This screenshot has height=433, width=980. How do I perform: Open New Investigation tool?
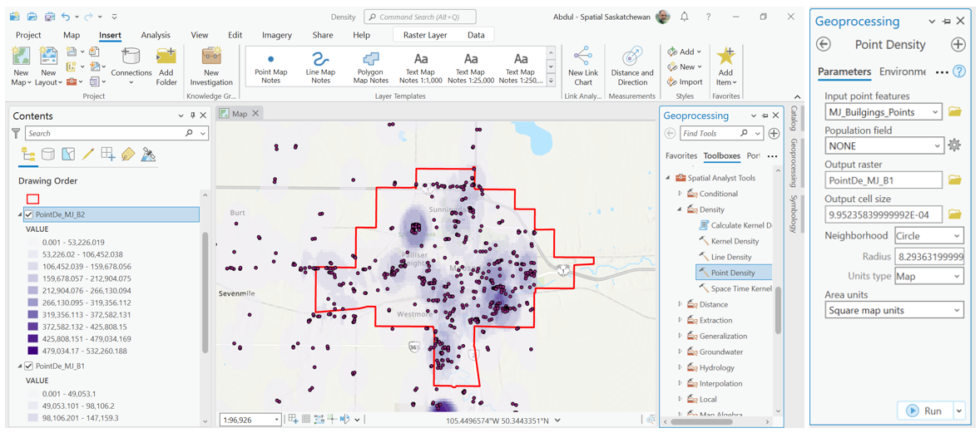point(211,58)
